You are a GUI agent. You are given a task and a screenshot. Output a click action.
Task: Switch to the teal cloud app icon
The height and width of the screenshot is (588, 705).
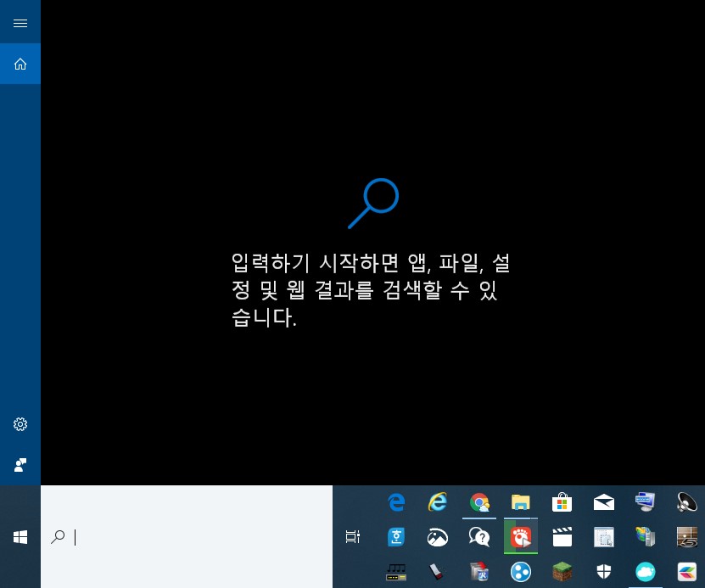(x=646, y=572)
